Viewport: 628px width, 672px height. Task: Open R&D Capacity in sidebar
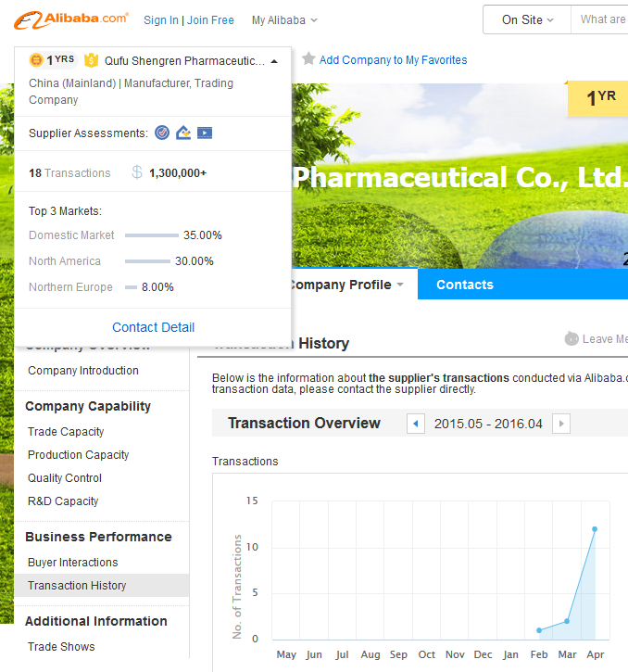tap(63, 501)
